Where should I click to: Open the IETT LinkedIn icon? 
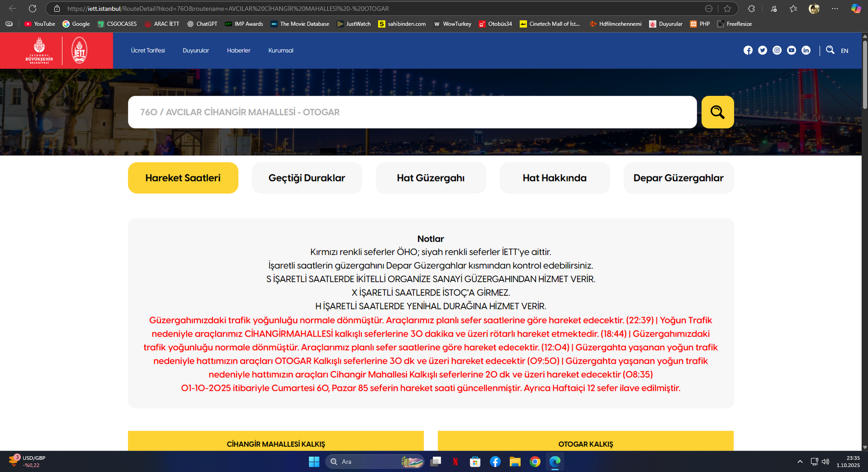(x=806, y=50)
